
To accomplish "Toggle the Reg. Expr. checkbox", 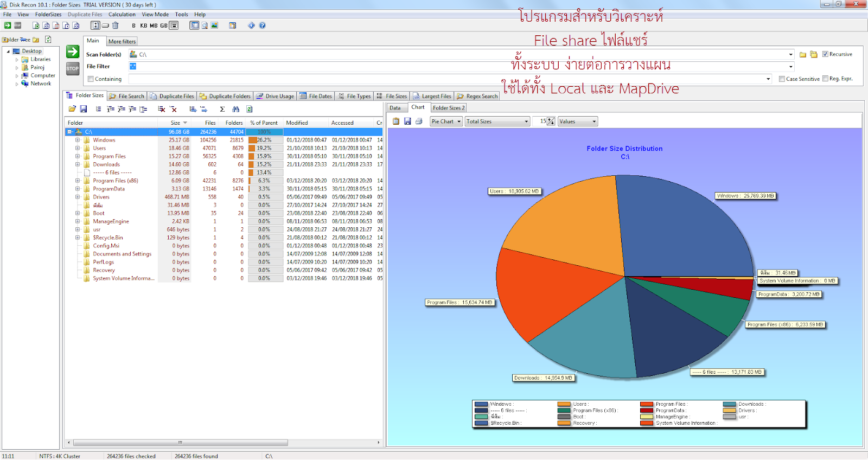I will click(x=825, y=79).
